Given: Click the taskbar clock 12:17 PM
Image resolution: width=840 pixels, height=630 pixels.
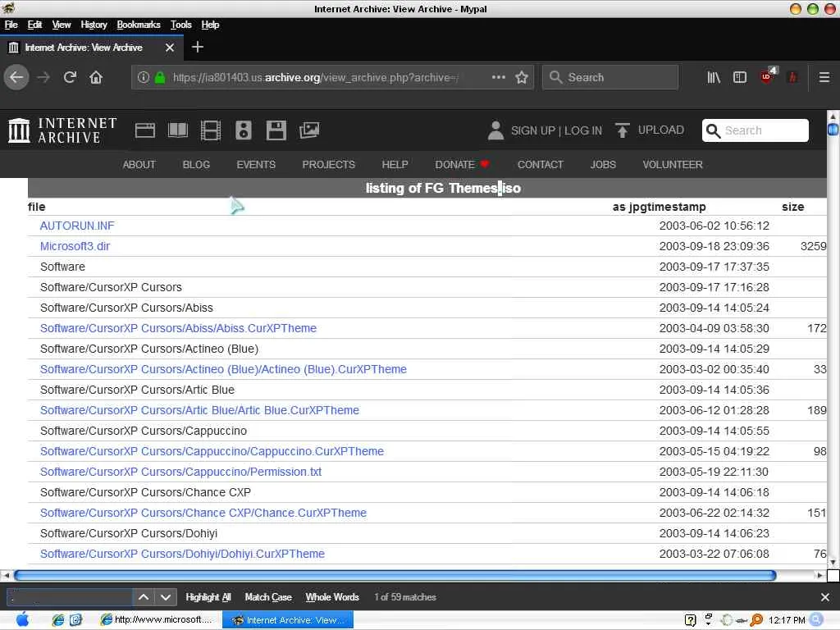Looking at the screenshot, I should (x=787, y=620).
